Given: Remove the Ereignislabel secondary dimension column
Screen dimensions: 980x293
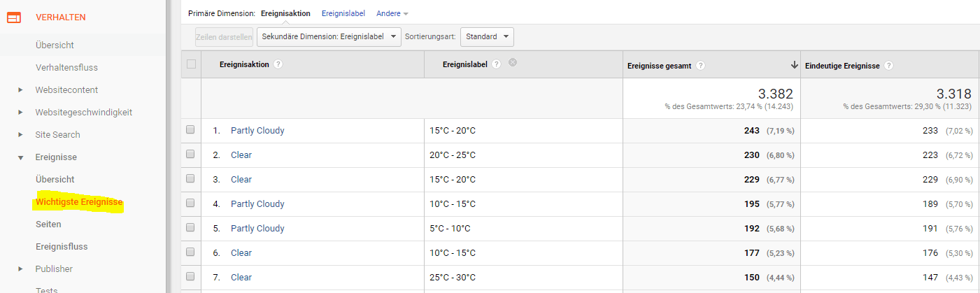Looking at the screenshot, I should pyautogui.click(x=513, y=63).
